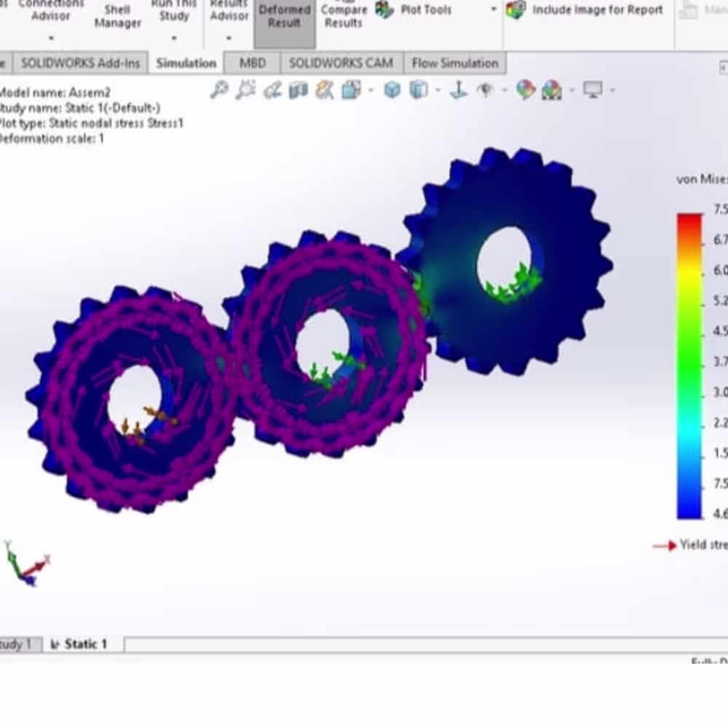Click the coordinate triad in viewport corner
The height and width of the screenshot is (728, 728).
(x=26, y=563)
